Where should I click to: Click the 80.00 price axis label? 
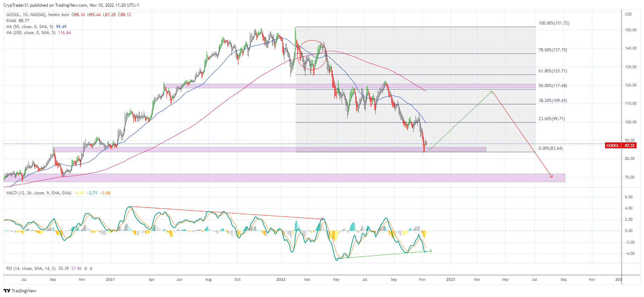point(630,159)
